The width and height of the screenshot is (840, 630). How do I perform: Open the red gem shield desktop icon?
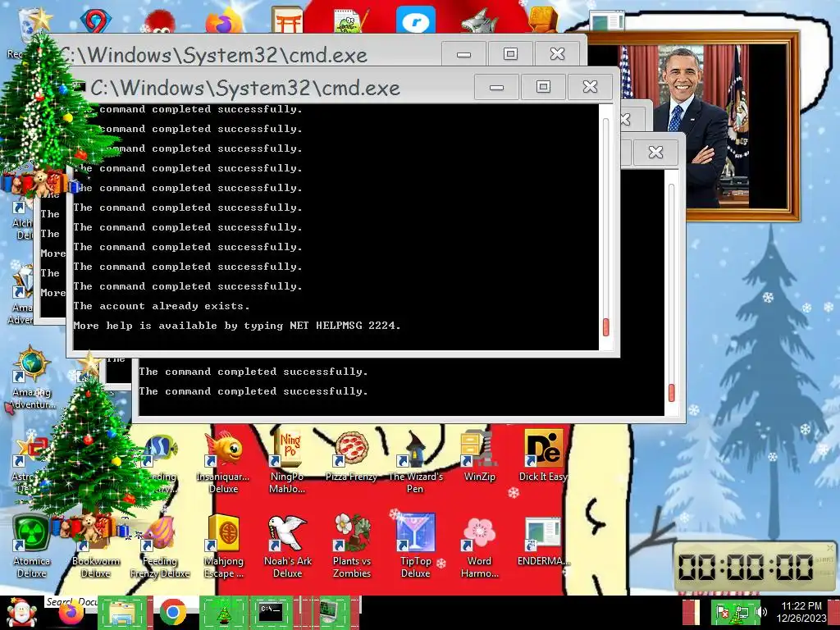[96, 21]
